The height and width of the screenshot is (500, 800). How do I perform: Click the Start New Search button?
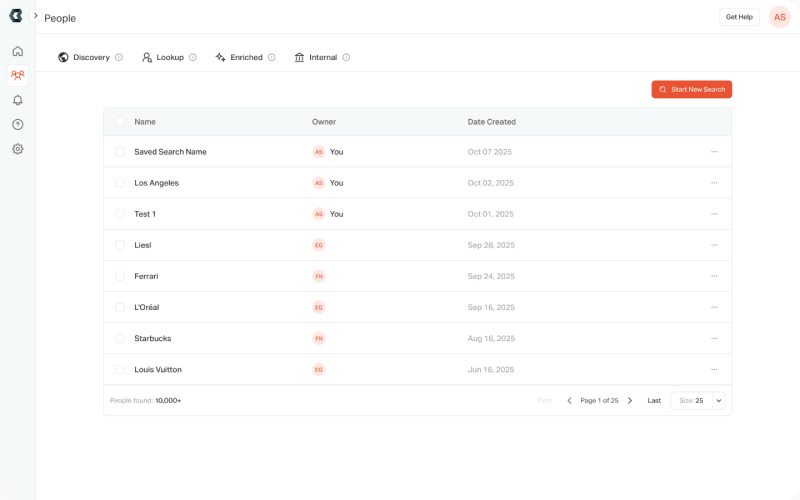pyautogui.click(x=692, y=89)
